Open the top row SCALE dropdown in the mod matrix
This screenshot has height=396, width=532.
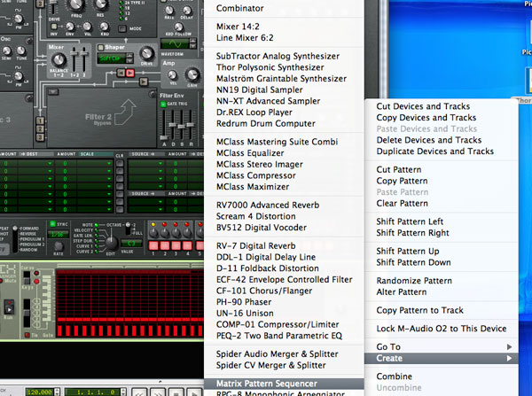(108, 163)
